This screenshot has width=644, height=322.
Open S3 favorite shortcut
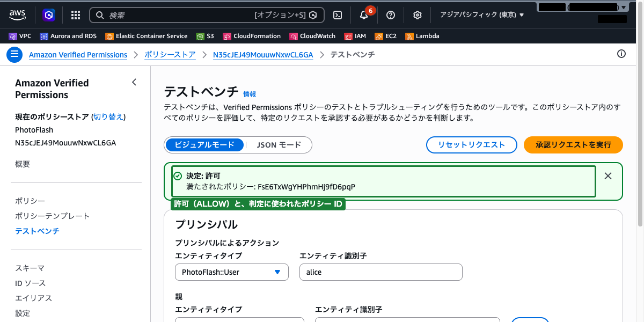click(x=205, y=36)
